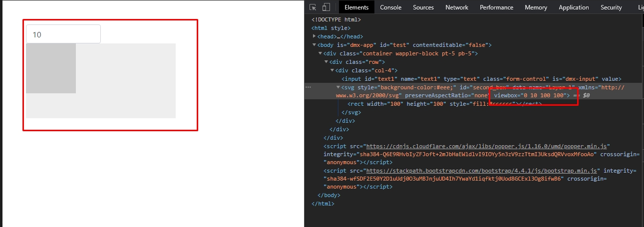Collapse the col-4 div node
The image size is (644, 227).
[x=332, y=70]
